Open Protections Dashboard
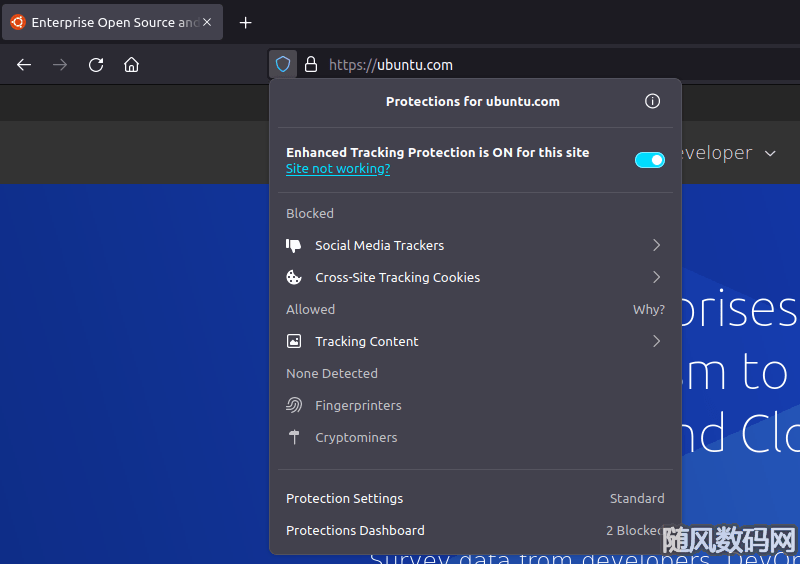 [476, 530]
